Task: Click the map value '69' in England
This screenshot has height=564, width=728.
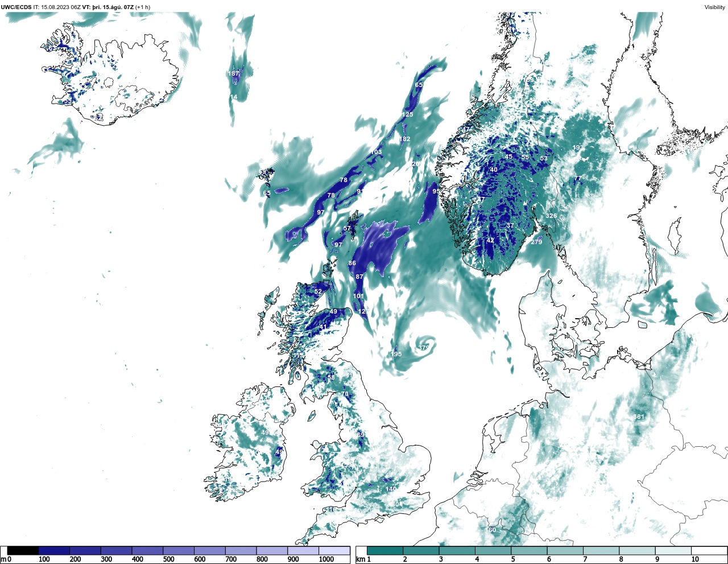Action: (x=361, y=435)
